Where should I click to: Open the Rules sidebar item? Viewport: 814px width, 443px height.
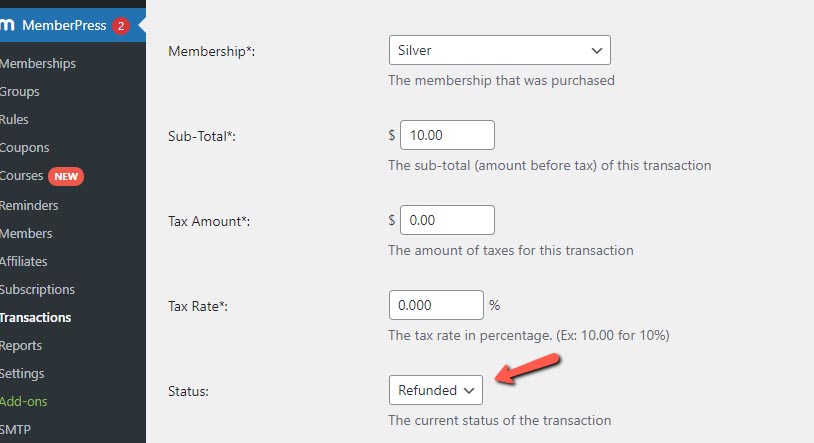click(x=14, y=119)
